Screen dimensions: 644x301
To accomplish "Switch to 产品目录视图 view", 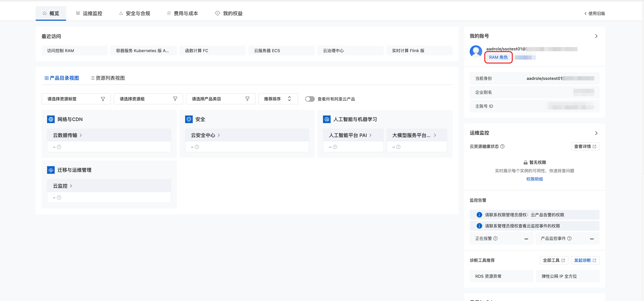I will click(x=62, y=78).
